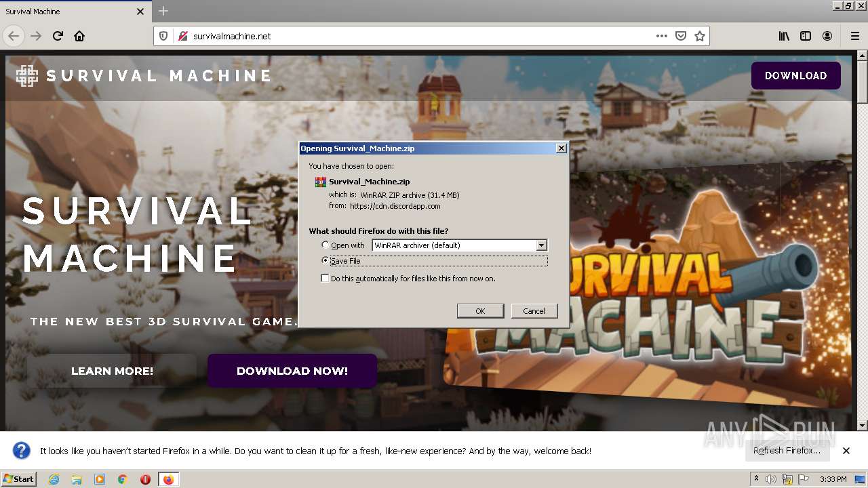Image resolution: width=868 pixels, height=488 pixels.
Task: Open tracking protection shield icon
Action: click(163, 36)
